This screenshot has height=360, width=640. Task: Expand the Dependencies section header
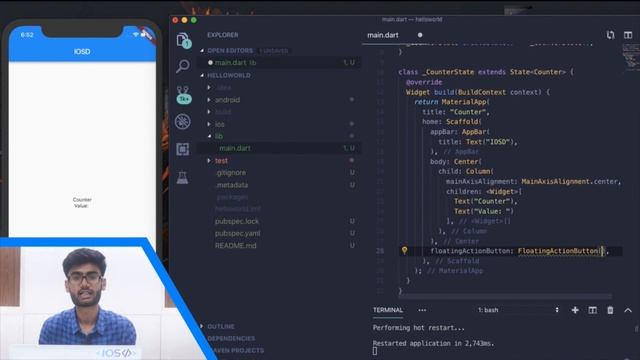(231, 338)
